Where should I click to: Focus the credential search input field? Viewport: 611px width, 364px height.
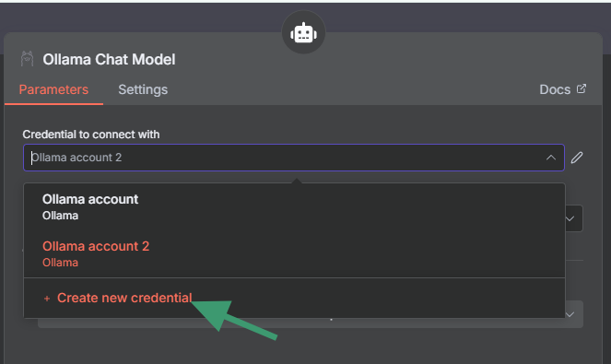point(287,158)
